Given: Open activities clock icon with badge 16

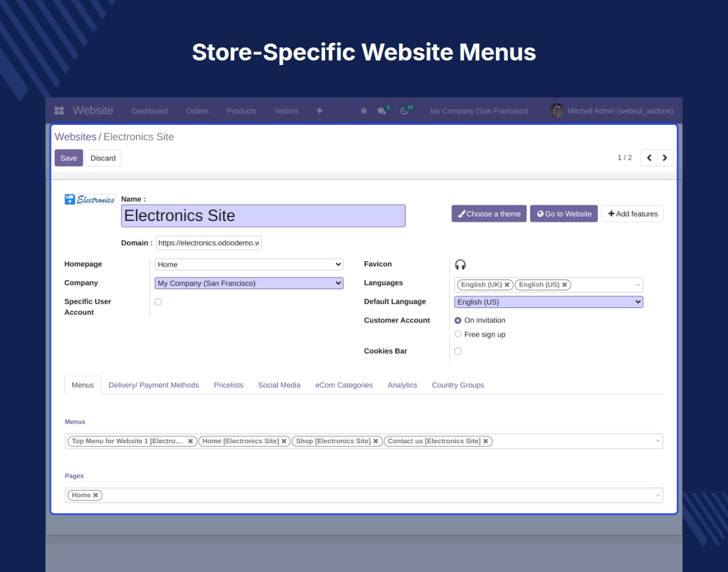Looking at the screenshot, I should [406, 110].
